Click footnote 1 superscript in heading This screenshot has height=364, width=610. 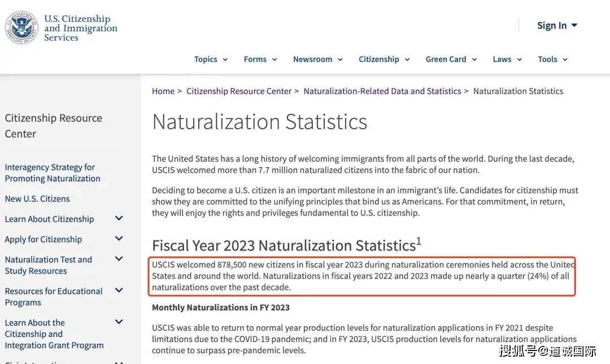pyautogui.click(x=419, y=241)
